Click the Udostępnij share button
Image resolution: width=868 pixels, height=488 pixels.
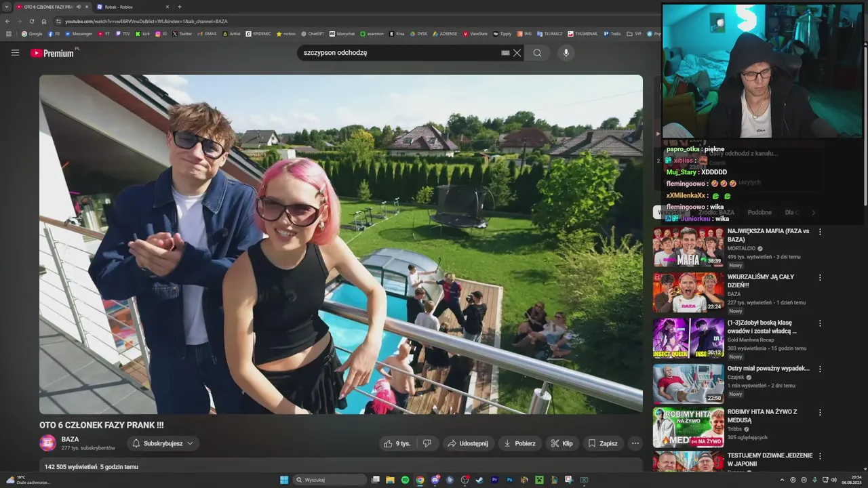(469, 443)
